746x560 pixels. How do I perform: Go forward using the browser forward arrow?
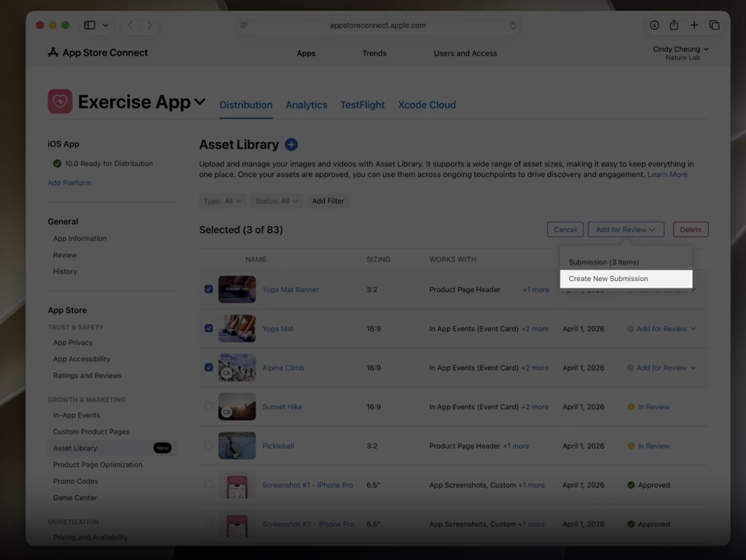(150, 25)
